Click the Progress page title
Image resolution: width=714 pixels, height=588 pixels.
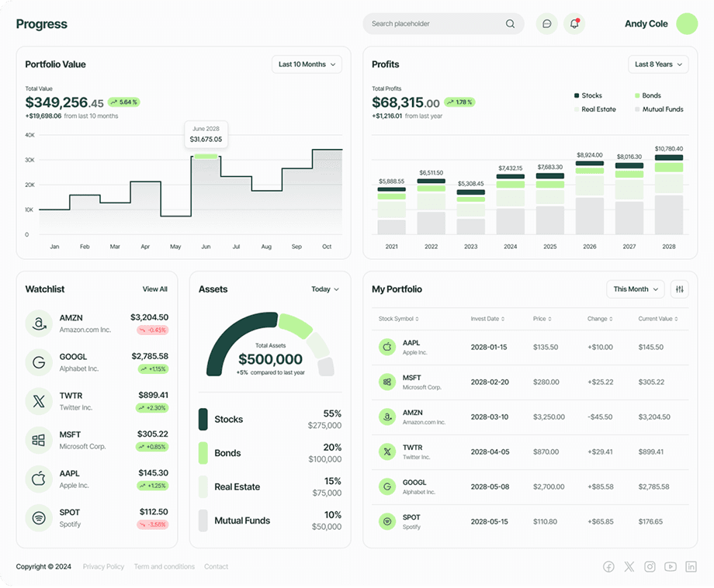point(41,24)
